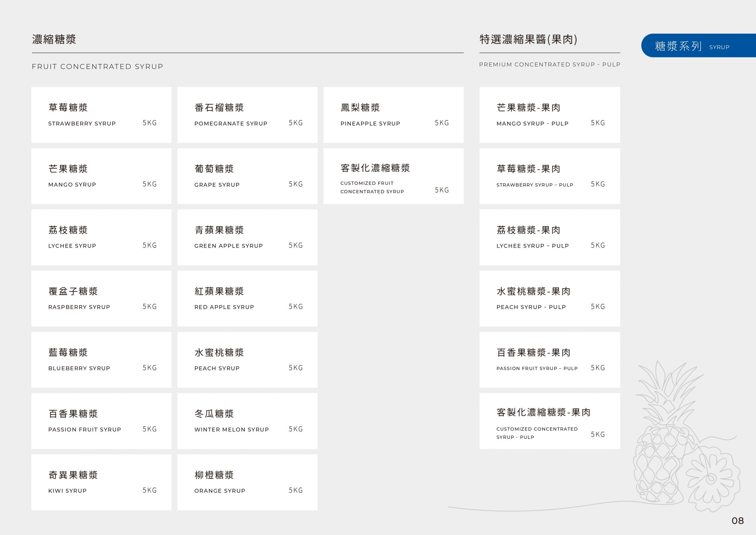Select the Peach Syrup - Pulp card
756x535 pixels.
[550, 299]
